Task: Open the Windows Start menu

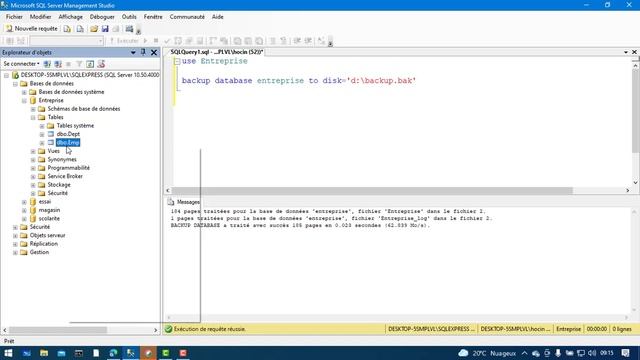Action: pyautogui.click(x=8, y=353)
